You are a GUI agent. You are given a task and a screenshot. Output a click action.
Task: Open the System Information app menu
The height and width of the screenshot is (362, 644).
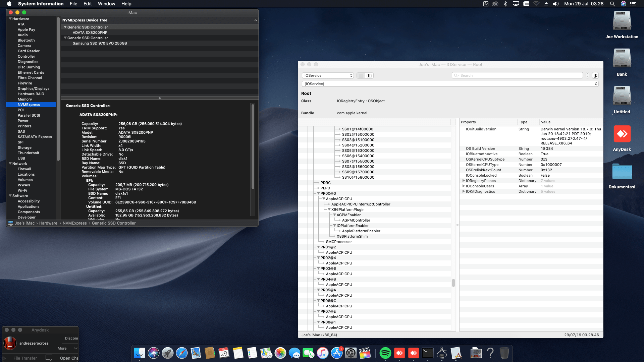(41, 4)
